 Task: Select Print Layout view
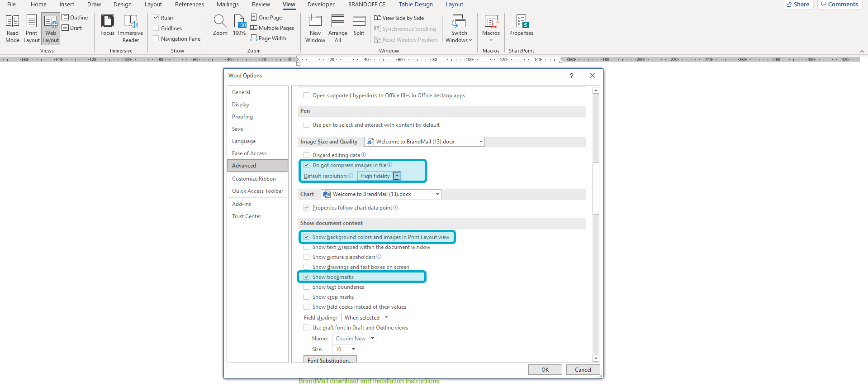32,29
